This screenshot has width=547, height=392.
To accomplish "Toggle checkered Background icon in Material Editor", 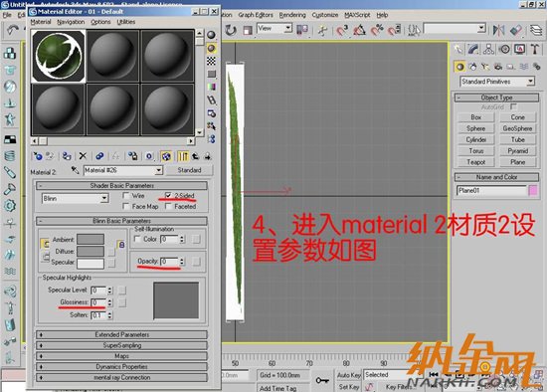I will [x=211, y=61].
